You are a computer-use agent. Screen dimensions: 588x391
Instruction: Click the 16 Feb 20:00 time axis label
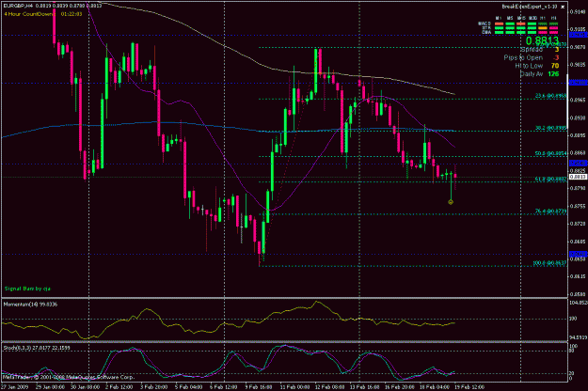click(x=400, y=387)
